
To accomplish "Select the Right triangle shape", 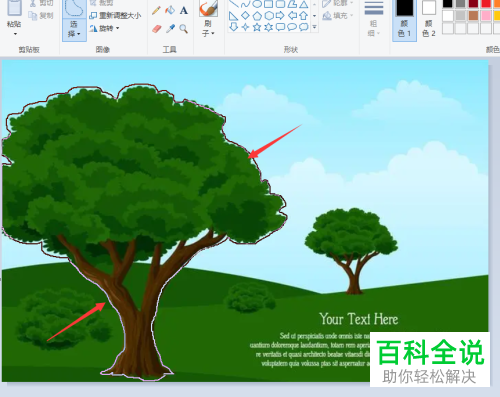I will pyautogui.click(x=234, y=15).
